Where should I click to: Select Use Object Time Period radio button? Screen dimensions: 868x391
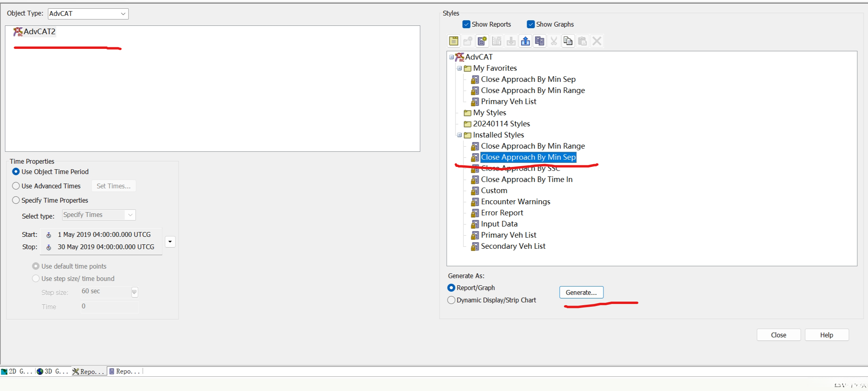click(x=16, y=172)
